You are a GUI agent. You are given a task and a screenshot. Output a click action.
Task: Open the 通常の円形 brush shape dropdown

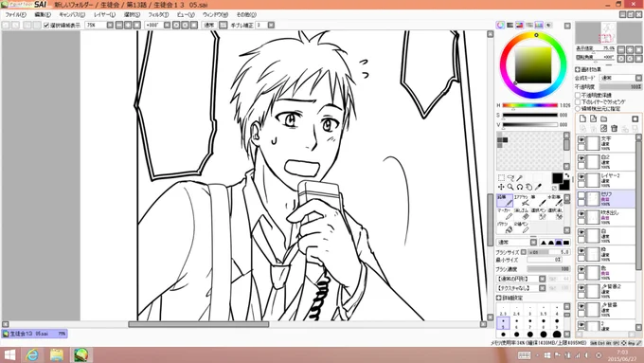pos(542,279)
